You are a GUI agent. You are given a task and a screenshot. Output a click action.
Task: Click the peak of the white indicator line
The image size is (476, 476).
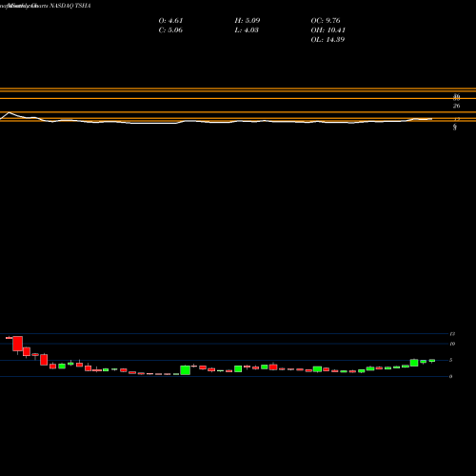click(9, 112)
